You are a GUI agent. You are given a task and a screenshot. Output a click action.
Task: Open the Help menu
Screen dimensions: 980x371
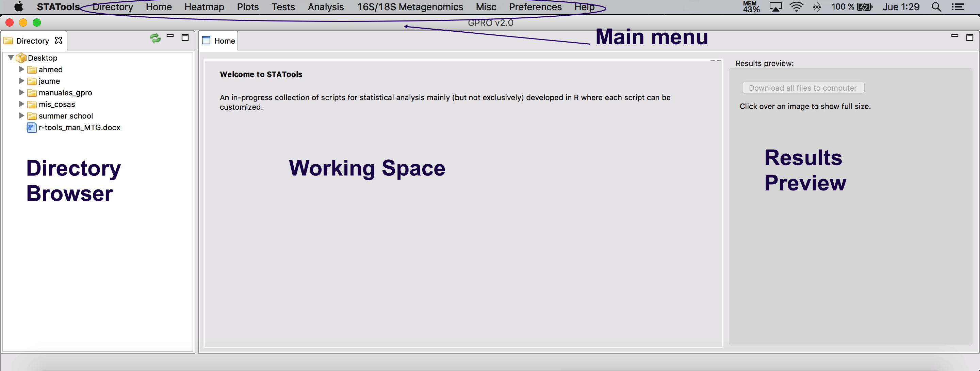pos(584,7)
